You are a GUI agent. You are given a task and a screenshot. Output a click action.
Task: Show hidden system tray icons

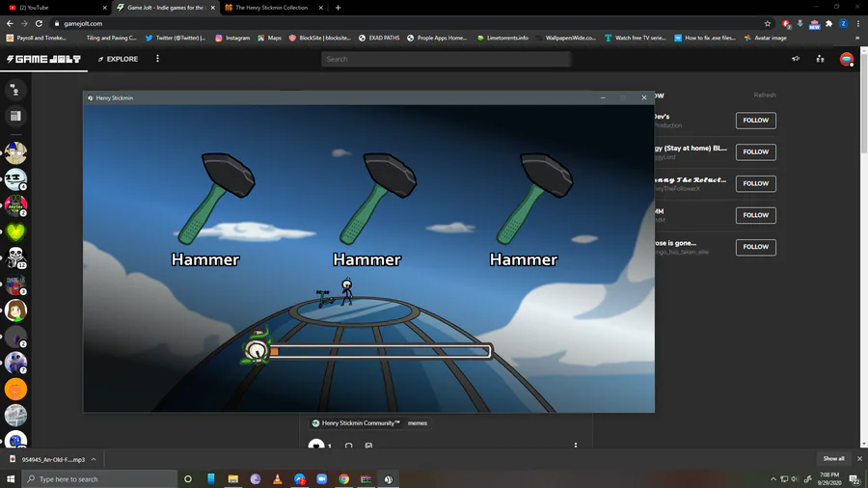pos(773,479)
